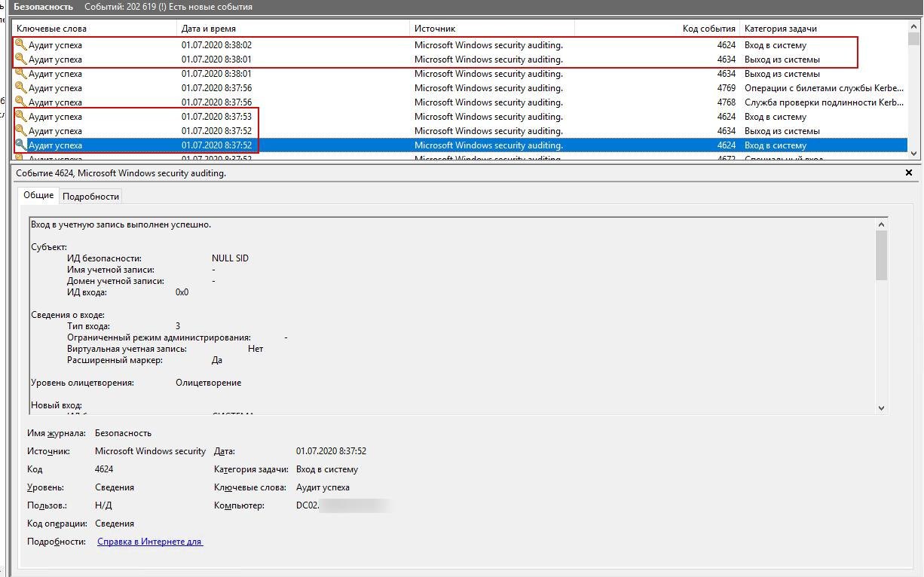Click the Уровень олицетворения line
Screen dimensions: 924x577
[x=136, y=383]
